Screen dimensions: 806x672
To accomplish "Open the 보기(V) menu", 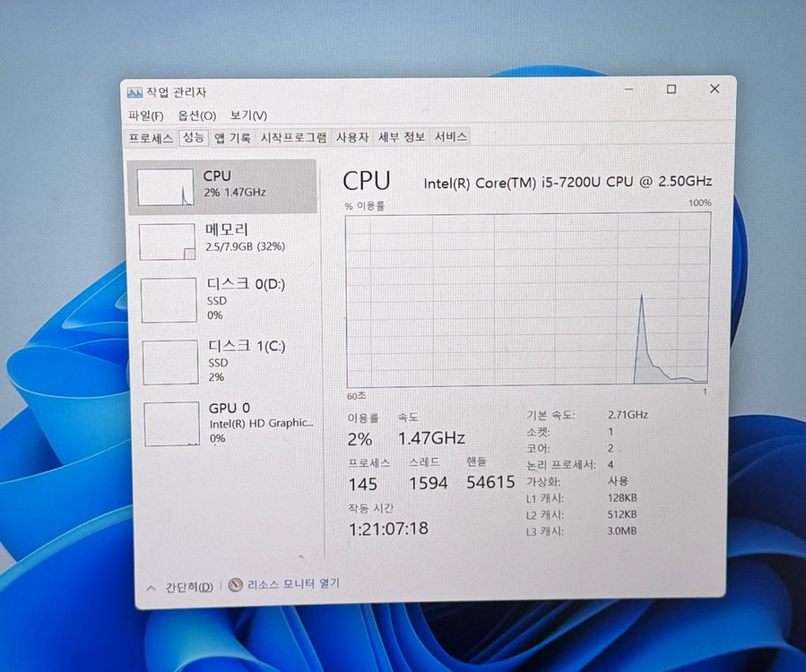I will click(x=247, y=116).
